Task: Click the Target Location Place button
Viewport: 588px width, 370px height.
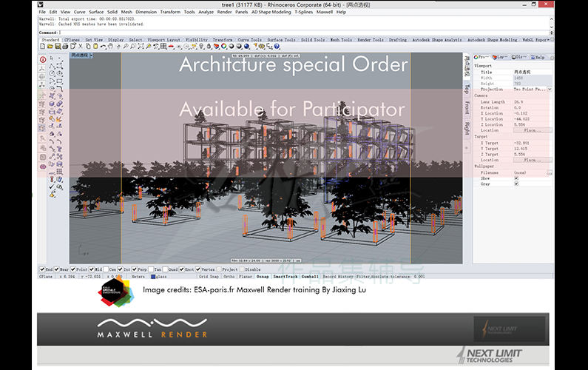Action: [533, 160]
